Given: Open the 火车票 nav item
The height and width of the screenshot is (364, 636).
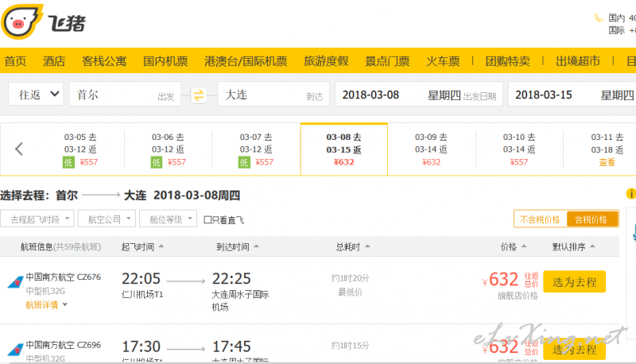Looking at the screenshot, I should click(443, 61).
